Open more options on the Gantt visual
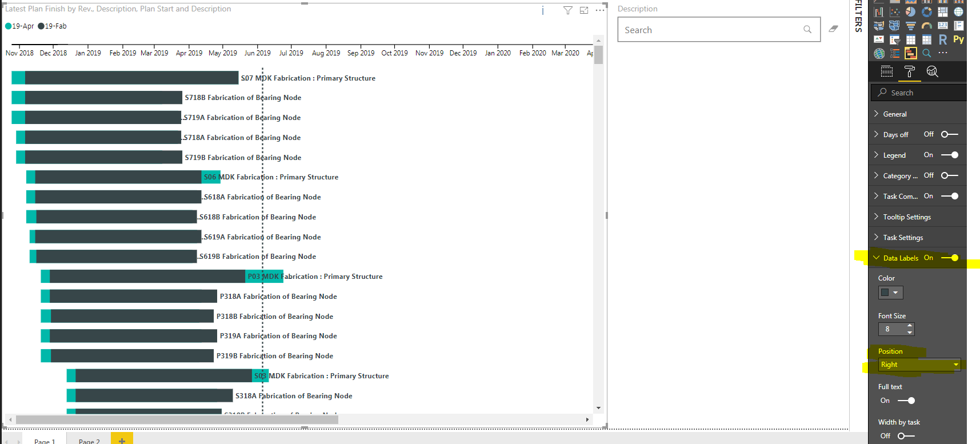 [599, 10]
